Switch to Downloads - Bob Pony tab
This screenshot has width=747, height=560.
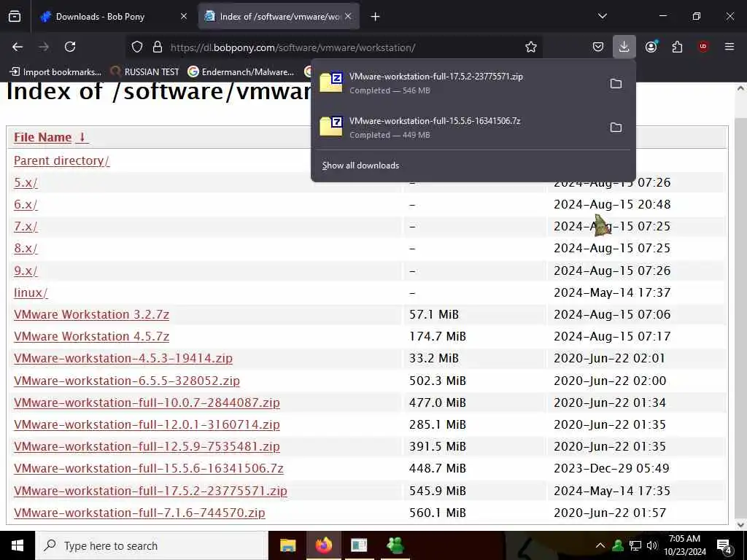(x=114, y=17)
